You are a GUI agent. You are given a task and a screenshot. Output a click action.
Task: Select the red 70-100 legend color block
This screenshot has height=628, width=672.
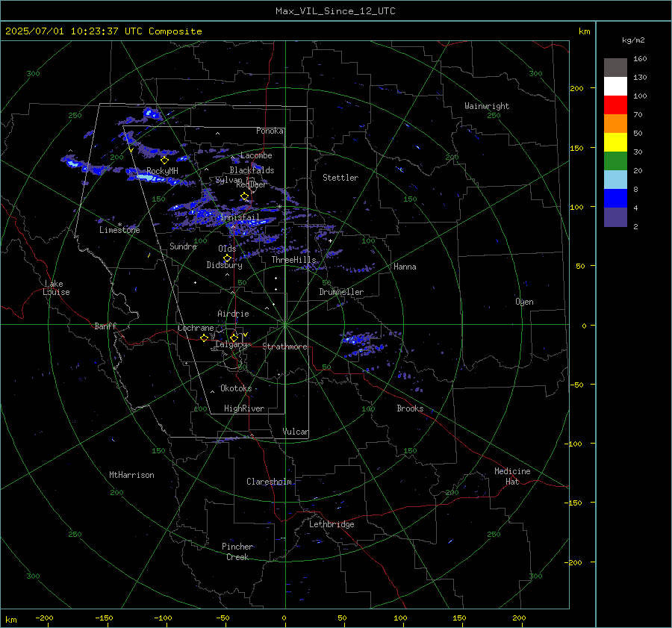(x=615, y=105)
